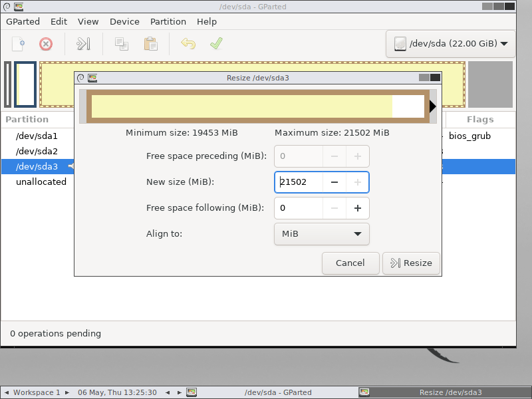Open the Partition menu
This screenshot has width=532, height=399.
168,21
